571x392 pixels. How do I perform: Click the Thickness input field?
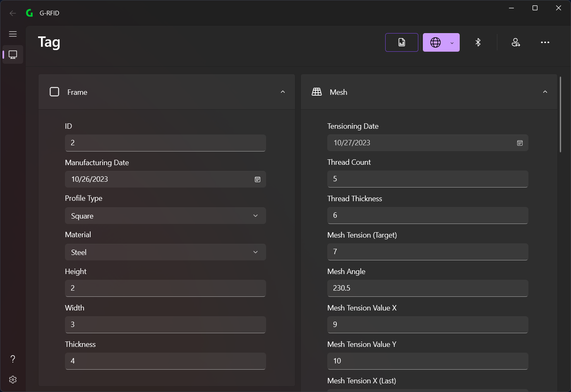coord(166,361)
